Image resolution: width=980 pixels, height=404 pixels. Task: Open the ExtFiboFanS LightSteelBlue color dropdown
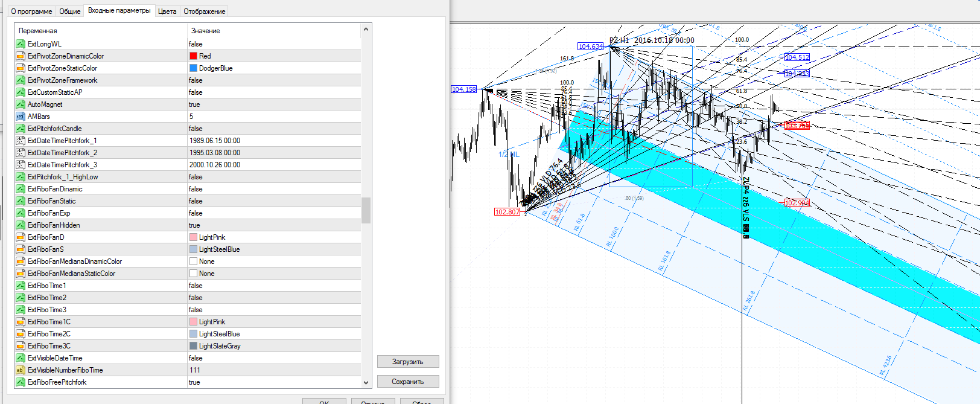coord(274,249)
